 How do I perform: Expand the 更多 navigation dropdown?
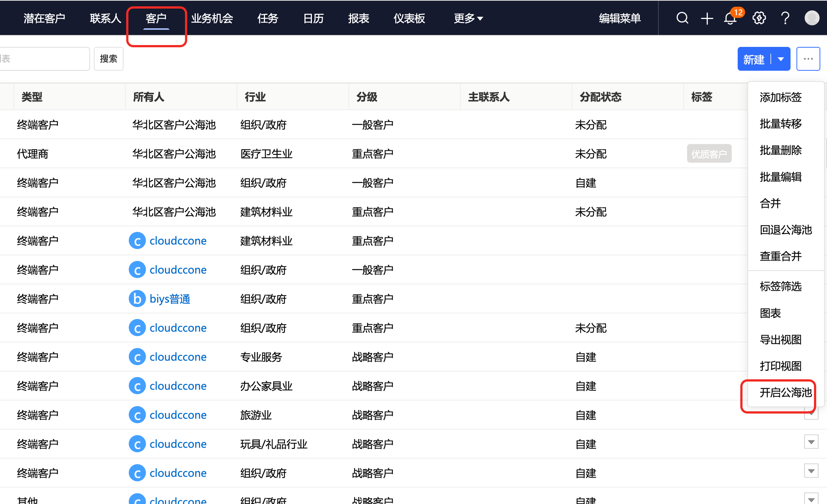point(468,18)
